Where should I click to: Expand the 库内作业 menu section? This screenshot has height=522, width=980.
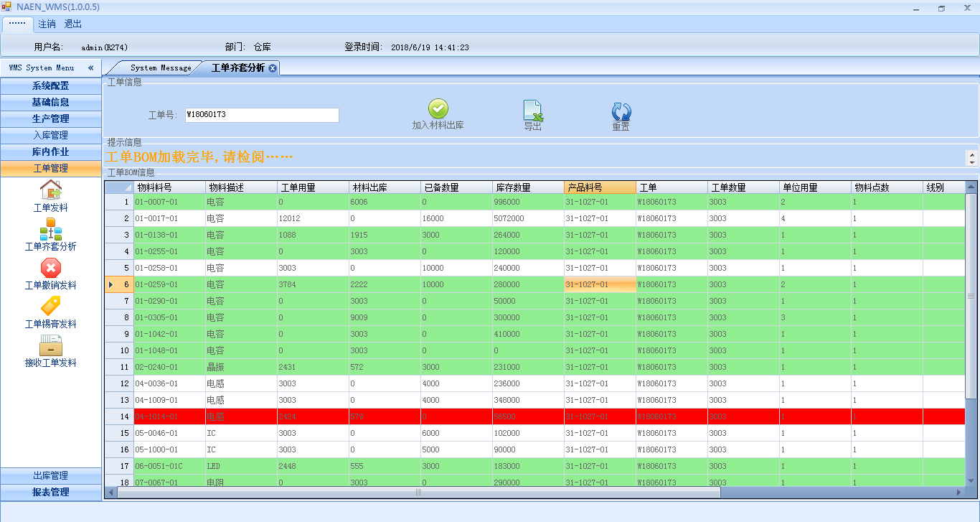coord(51,152)
